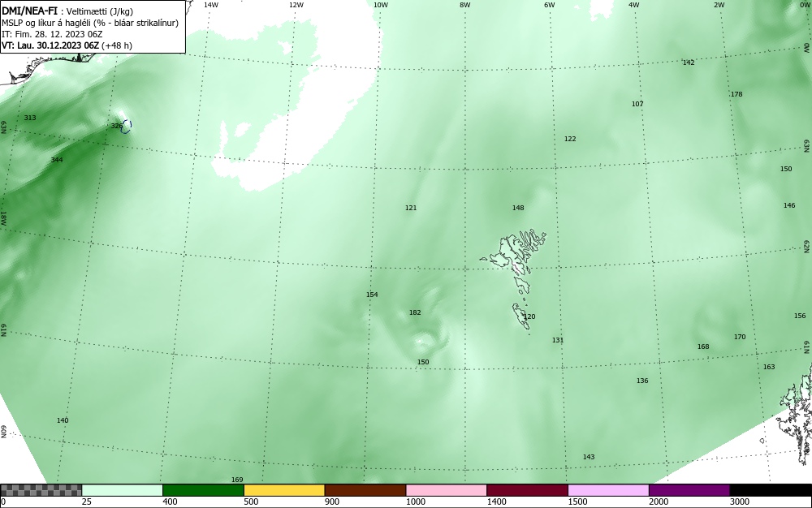The width and height of the screenshot is (812, 508).
Task: Click the 18W label on the map edge
Action: click(x=3, y=217)
